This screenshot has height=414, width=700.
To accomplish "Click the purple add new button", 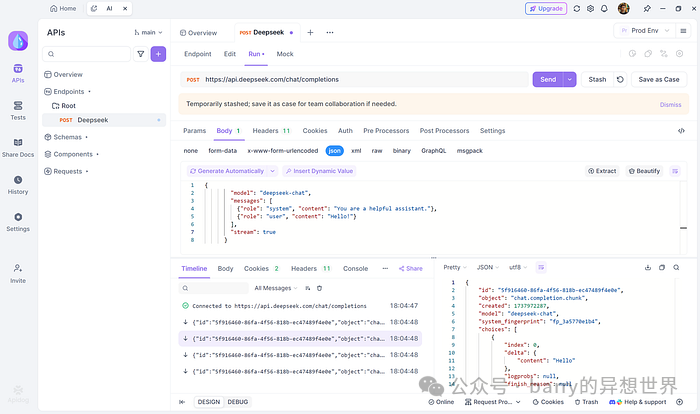I will (158, 54).
